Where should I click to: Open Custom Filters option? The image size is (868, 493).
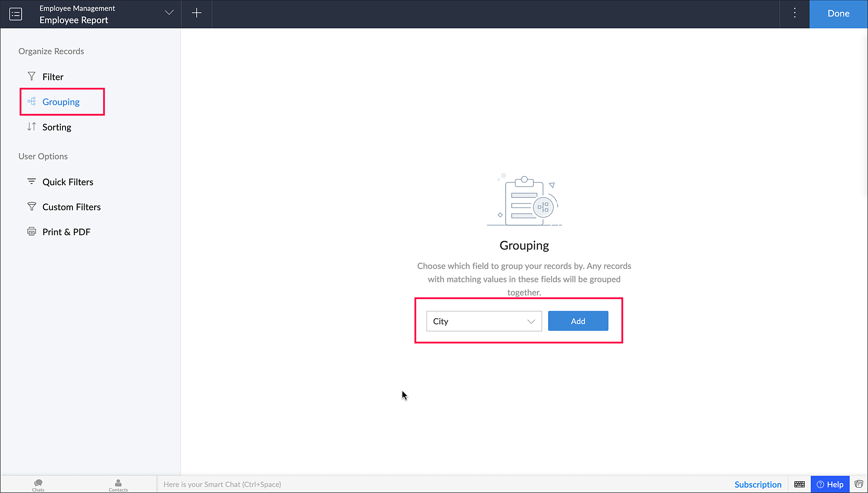point(71,207)
